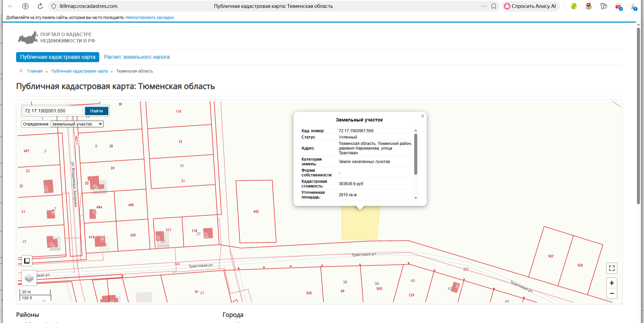This screenshot has width=644, height=323.
Task: Open browser downloads panel
Action: (633, 6)
